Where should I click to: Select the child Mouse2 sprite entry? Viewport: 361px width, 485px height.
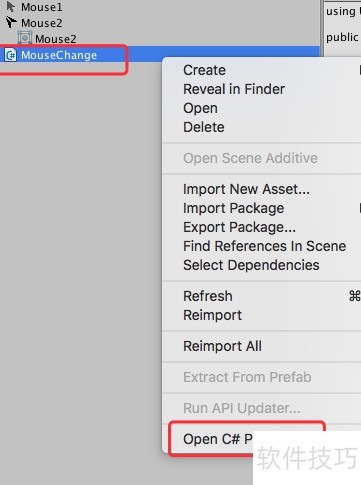pos(56,39)
